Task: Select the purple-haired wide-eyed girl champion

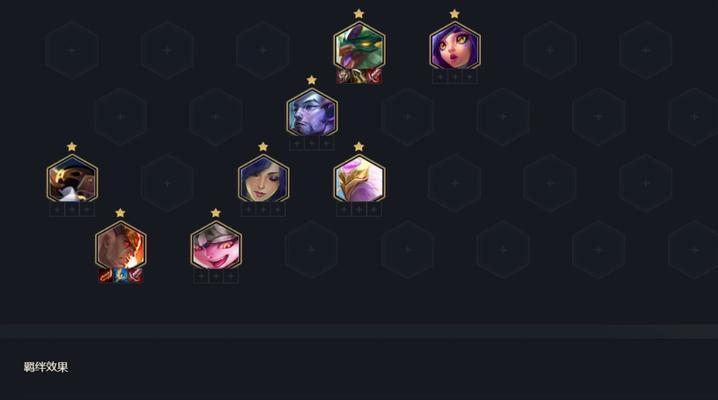Action: 455,46
